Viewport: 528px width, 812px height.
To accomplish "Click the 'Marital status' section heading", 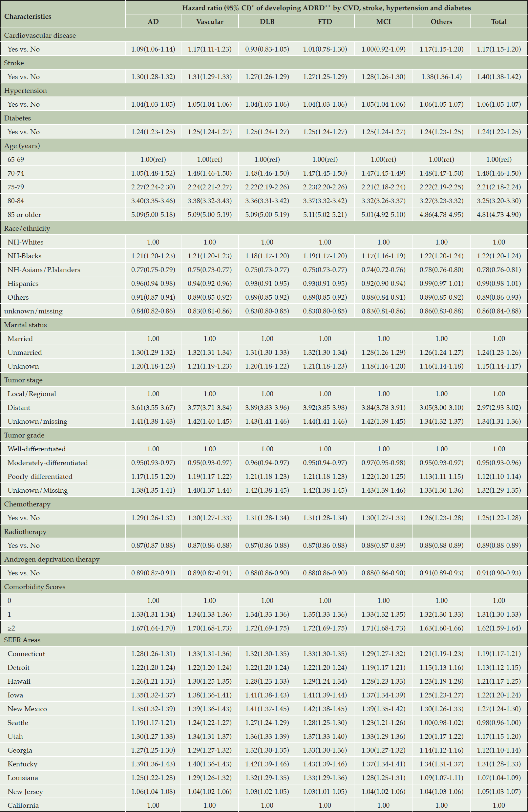I will coord(26,325).
